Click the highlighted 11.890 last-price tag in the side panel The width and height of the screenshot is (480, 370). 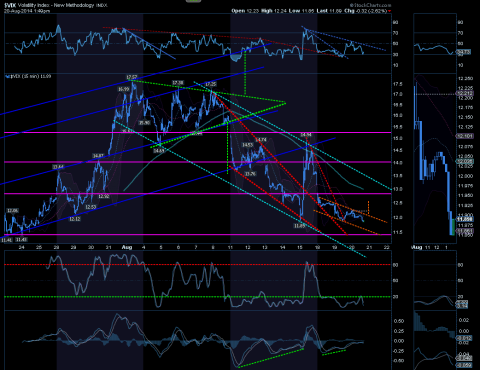point(464,219)
